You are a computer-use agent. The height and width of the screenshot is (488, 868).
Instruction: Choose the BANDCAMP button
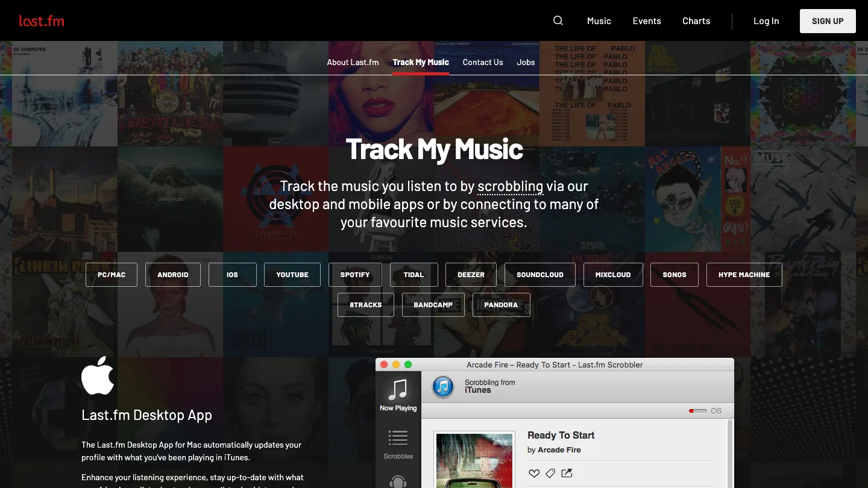tap(433, 305)
